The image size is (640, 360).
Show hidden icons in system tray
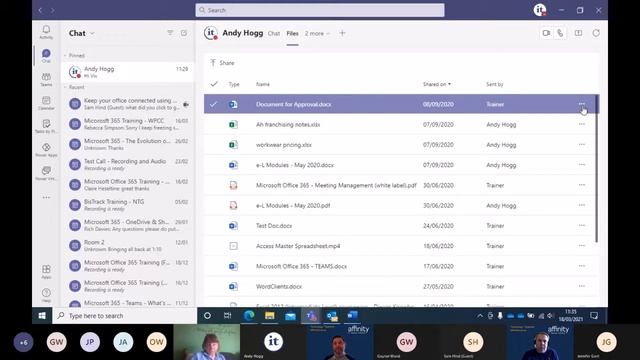click(480, 316)
